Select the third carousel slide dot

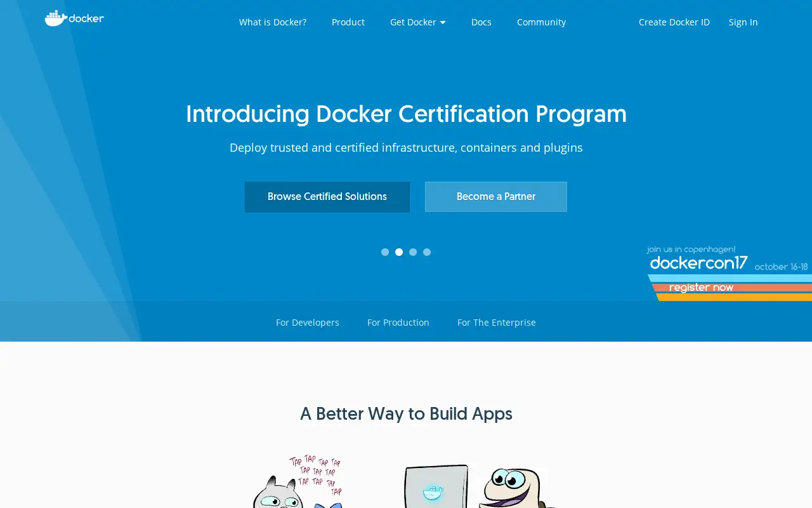point(413,252)
